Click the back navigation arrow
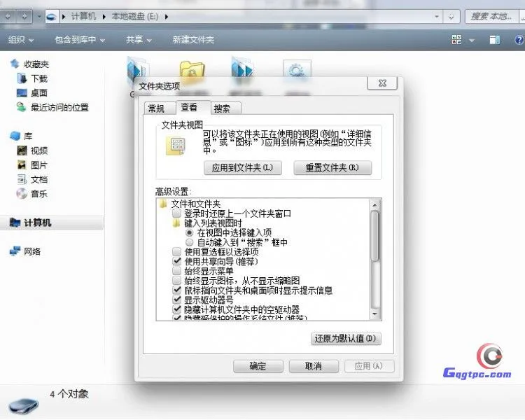The height and width of the screenshot is (420, 525). [8, 16]
